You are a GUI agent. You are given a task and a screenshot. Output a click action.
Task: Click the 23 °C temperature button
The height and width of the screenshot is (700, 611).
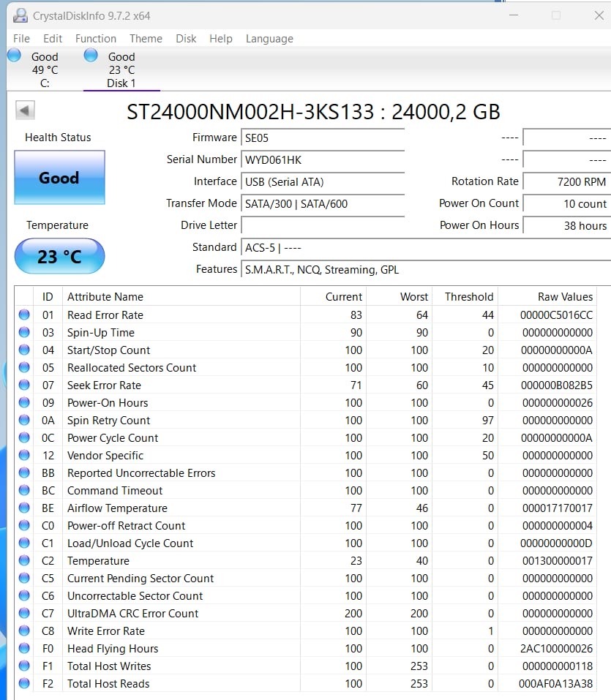(59, 256)
